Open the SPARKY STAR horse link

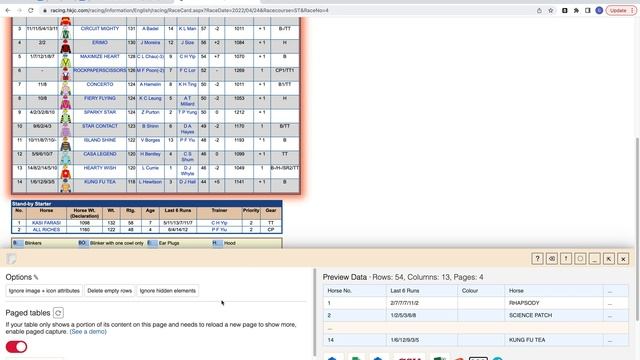click(x=100, y=112)
